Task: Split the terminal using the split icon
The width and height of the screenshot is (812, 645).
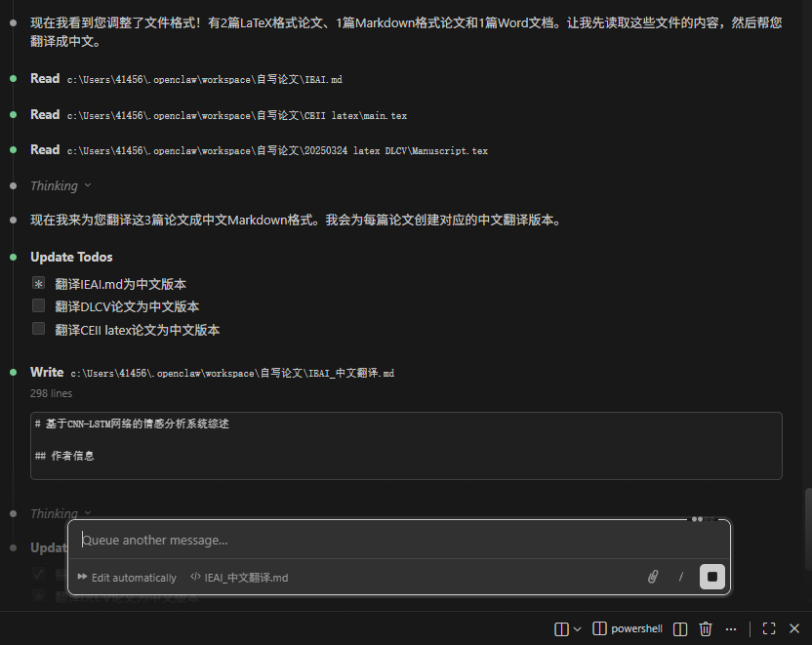Action: pos(680,629)
